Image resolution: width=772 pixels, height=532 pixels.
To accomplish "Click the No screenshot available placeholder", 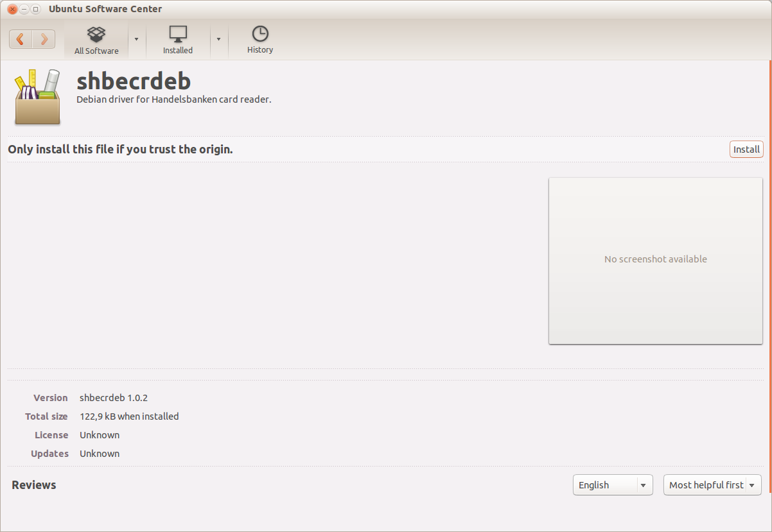I will point(656,261).
